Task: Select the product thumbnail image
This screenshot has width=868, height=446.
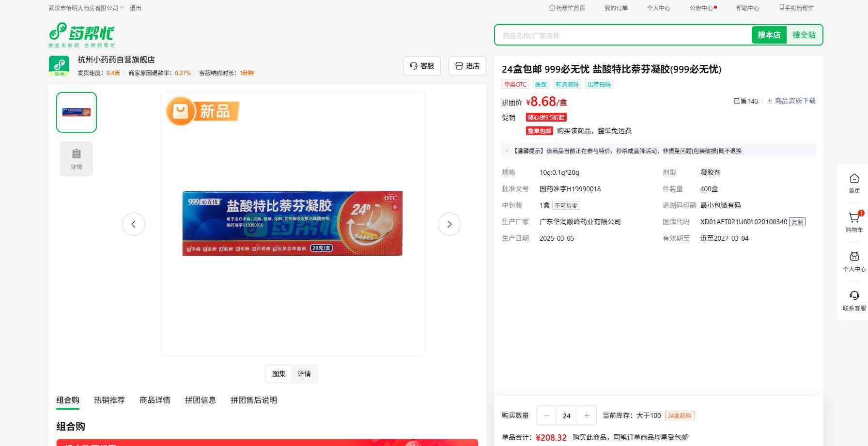Action: point(77,112)
